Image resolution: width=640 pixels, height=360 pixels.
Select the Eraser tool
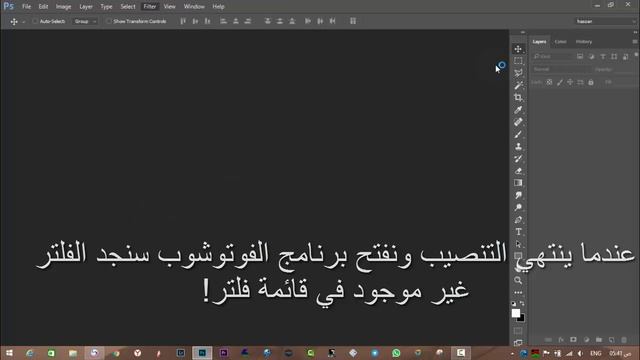518,171
